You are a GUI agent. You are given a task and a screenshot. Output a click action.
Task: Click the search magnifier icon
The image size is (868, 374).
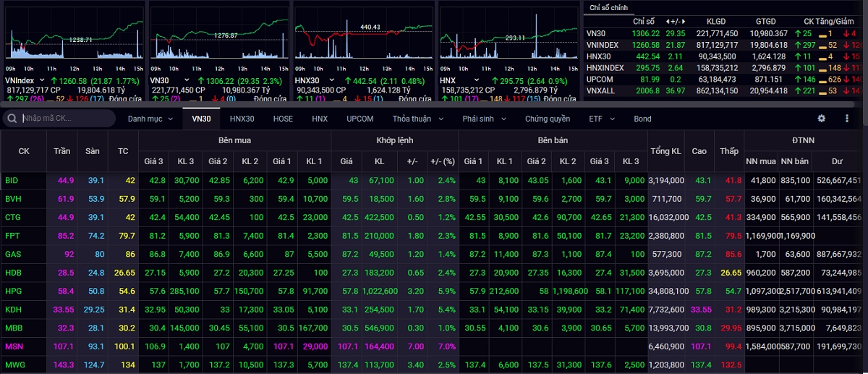(x=12, y=119)
